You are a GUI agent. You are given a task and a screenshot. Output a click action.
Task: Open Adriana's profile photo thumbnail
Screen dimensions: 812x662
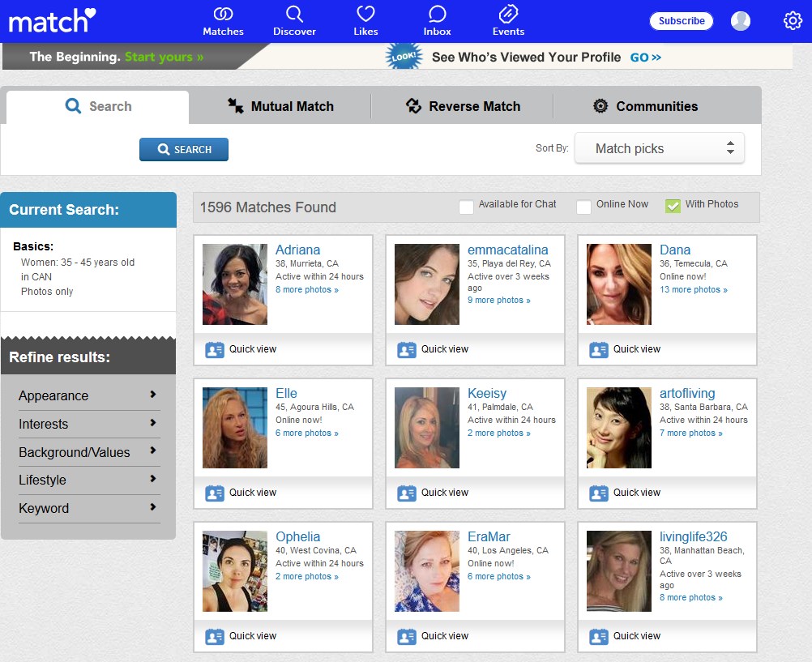point(234,284)
